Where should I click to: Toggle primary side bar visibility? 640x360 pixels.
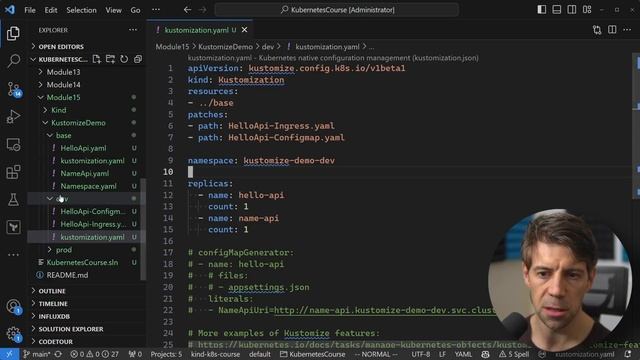point(542,9)
